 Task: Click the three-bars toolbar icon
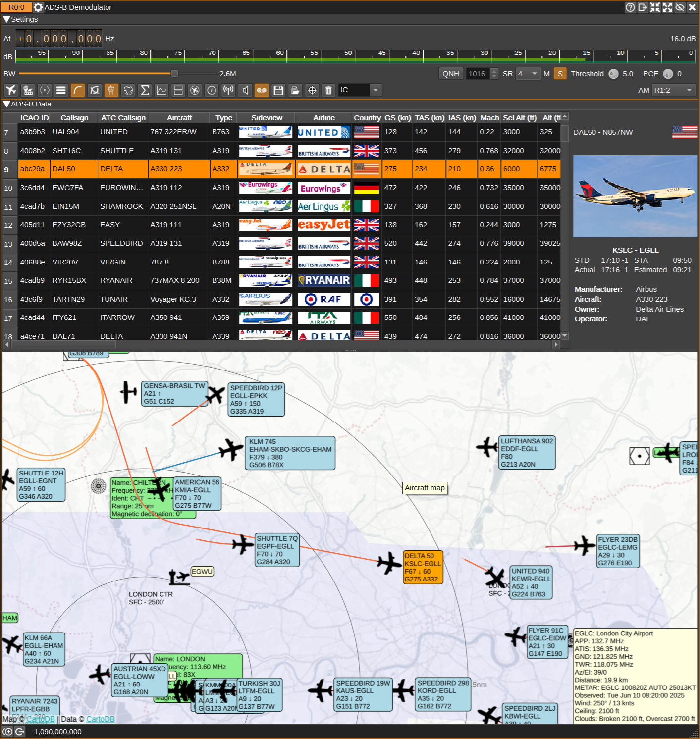(x=61, y=90)
